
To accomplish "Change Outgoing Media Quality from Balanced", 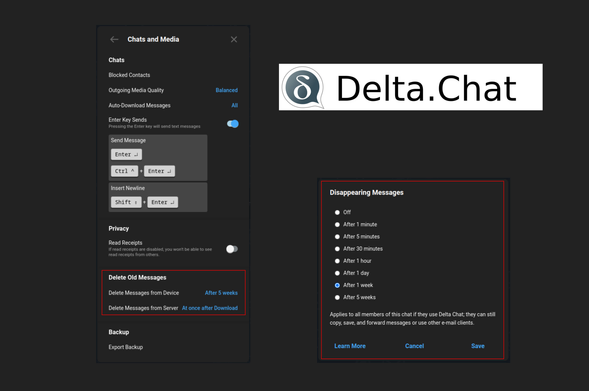I will 227,90.
